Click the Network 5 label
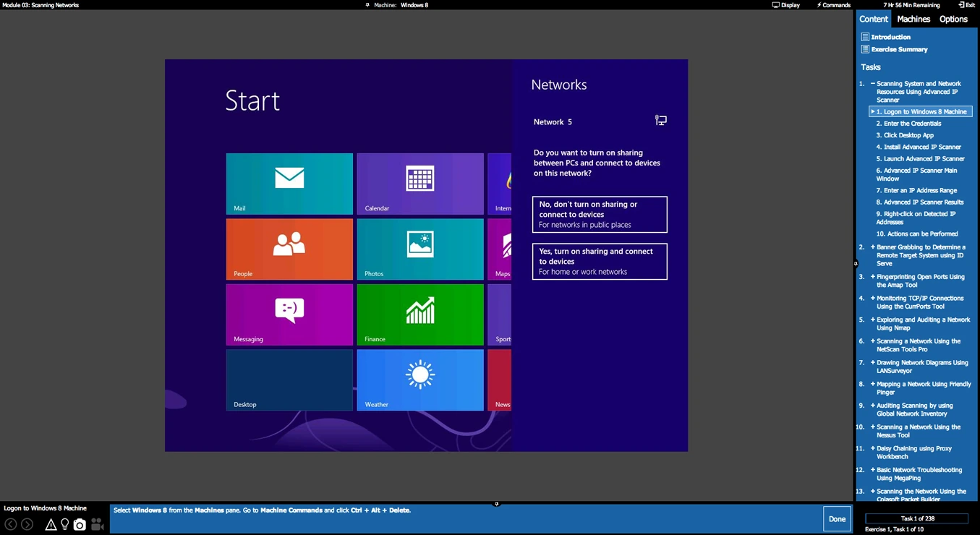 (x=553, y=122)
